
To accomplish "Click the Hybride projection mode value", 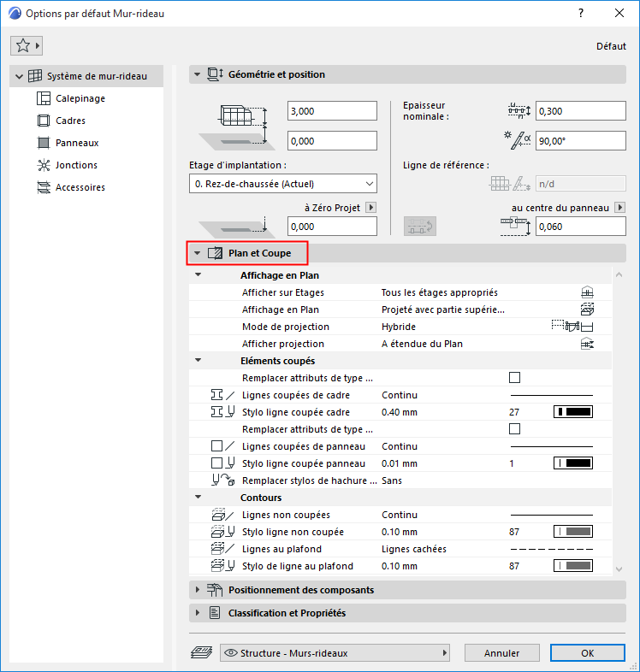I will (399, 327).
